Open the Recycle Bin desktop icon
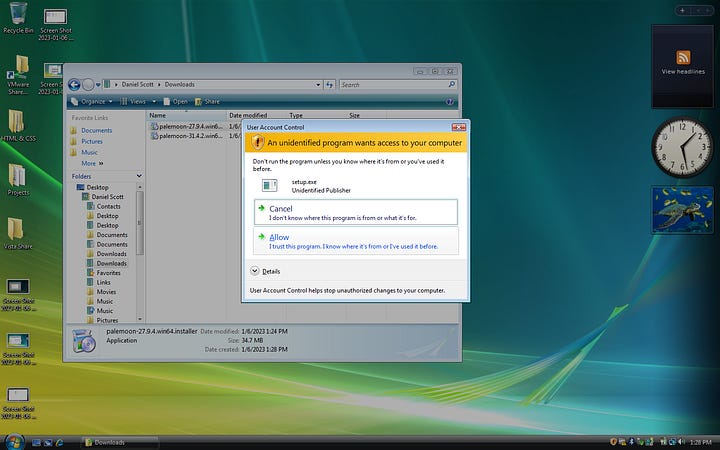 18,18
